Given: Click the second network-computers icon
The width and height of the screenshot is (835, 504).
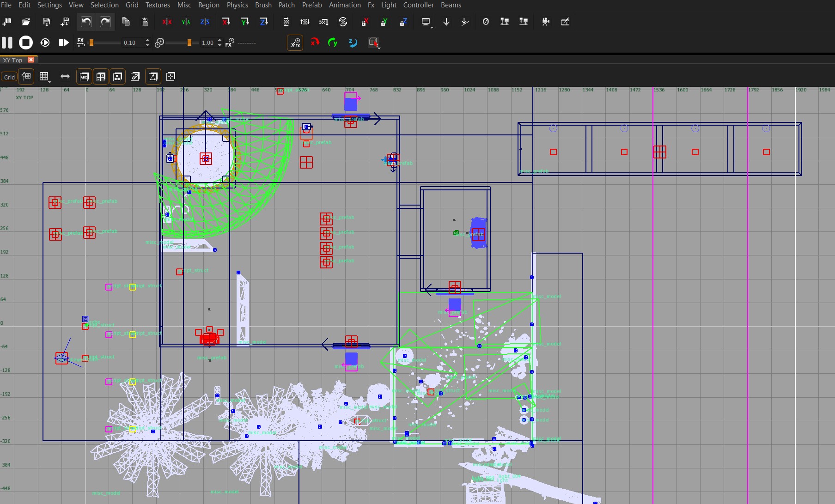Looking at the screenshot, I should [524, 22].
